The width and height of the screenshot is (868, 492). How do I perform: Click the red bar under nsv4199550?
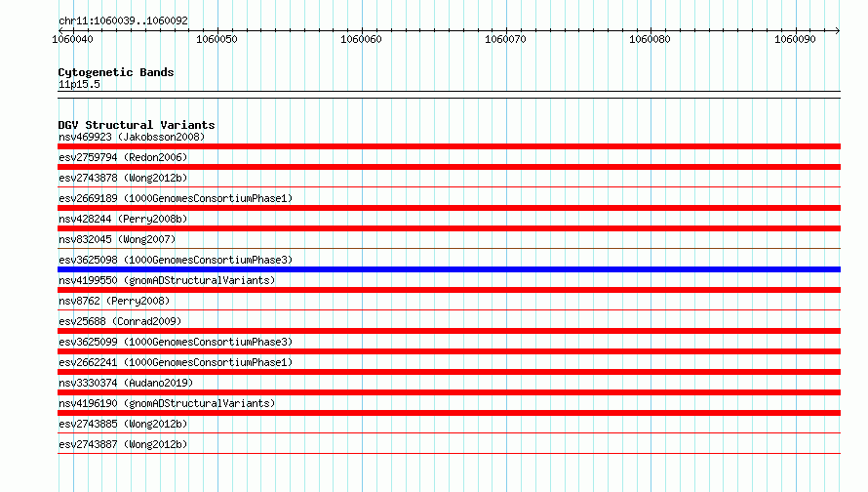(x=449, y=290)
